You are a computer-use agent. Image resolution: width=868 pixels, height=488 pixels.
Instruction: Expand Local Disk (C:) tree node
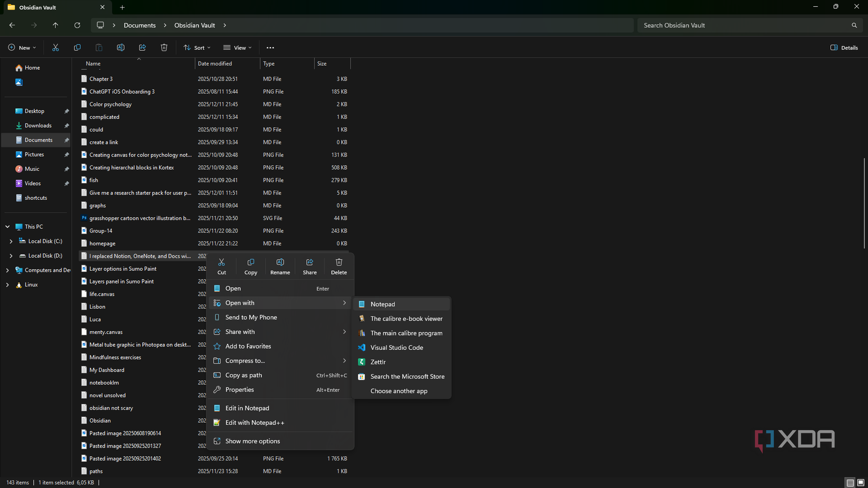click(x=11, y=241)
